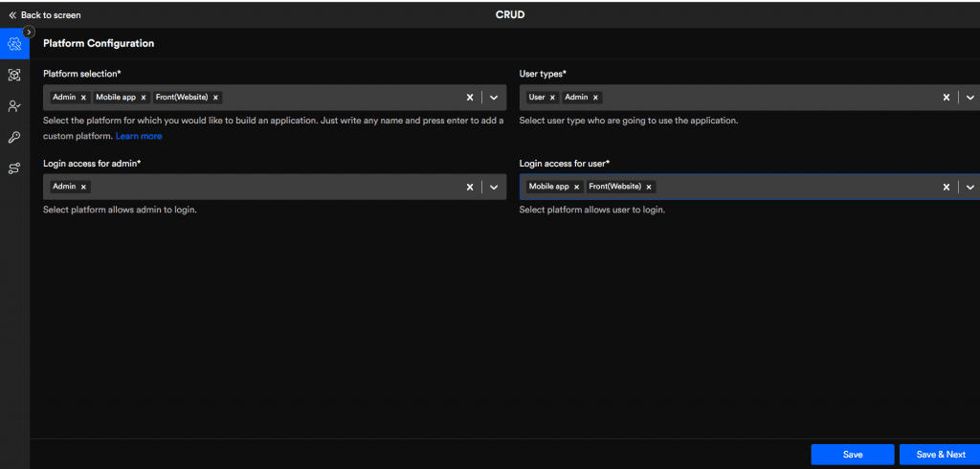Remove the Mobile app tag from Platform selection
Screen dimensions: 980x469
coord(145,98)
